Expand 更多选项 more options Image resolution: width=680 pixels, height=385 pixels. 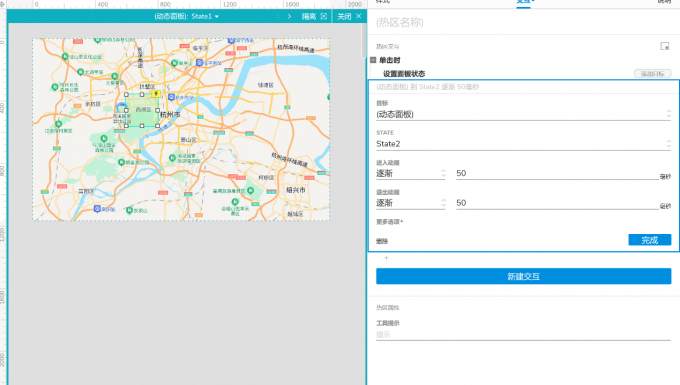389,222
